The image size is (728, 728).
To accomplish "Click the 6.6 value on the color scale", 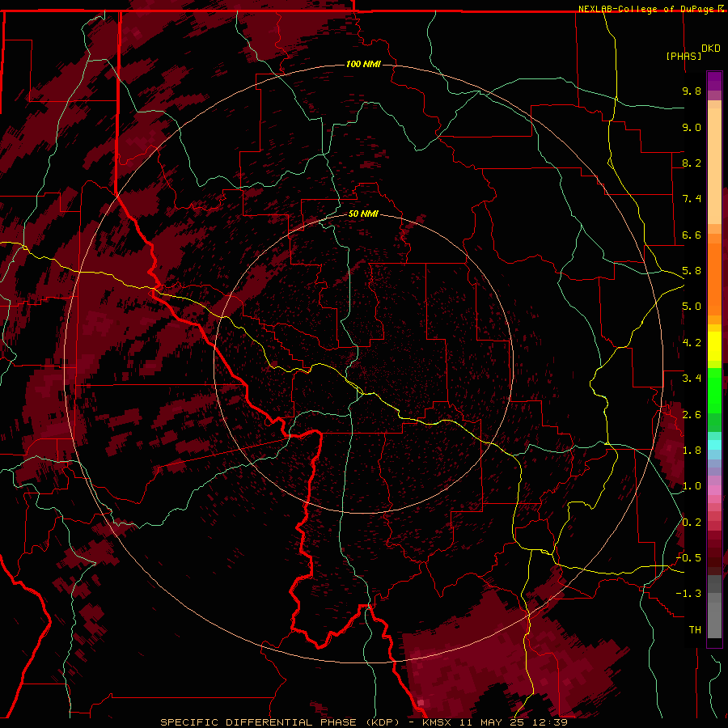I will [x=692, y=235].
